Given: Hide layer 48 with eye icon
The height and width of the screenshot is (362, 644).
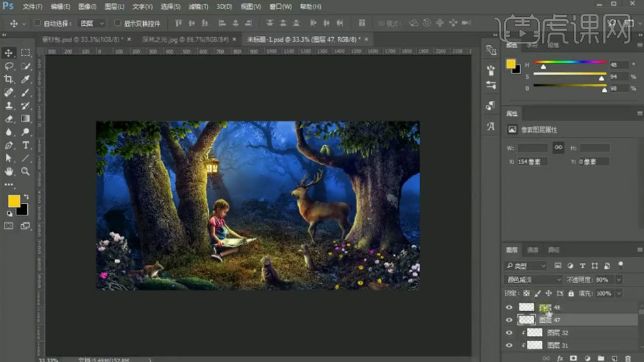Looking at the screenshot, I should pyautogui.click(x=509, y=307).
